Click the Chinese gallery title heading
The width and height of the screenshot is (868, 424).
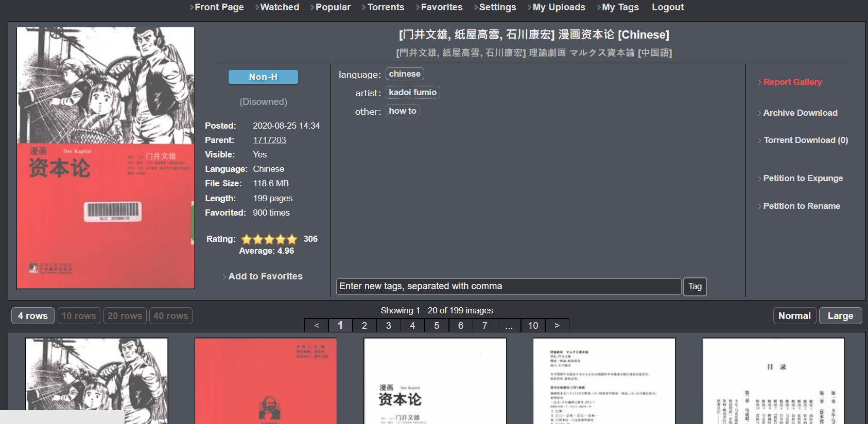[534, 34]
